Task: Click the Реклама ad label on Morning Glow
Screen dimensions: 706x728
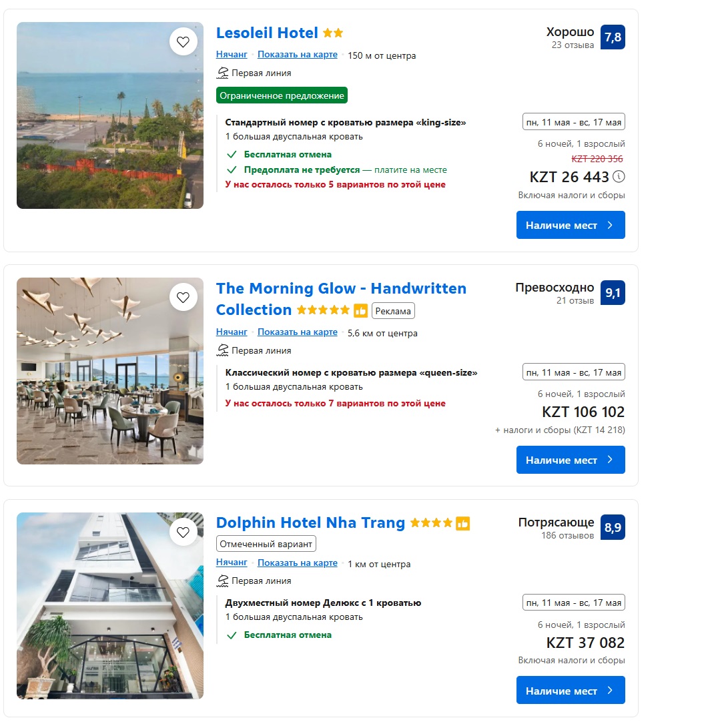Action: click(x=393, y=311)
